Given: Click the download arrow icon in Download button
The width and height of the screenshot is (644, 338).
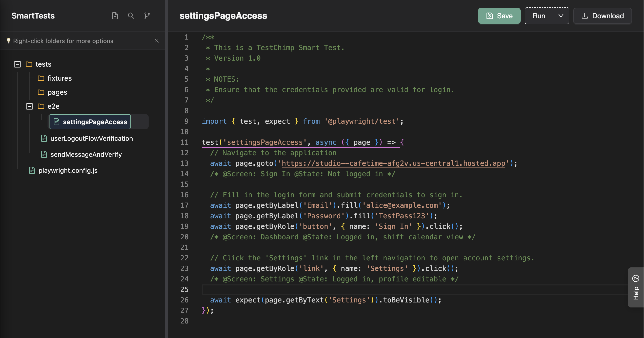Looking at the screenshot, I should tap(585, 16).
